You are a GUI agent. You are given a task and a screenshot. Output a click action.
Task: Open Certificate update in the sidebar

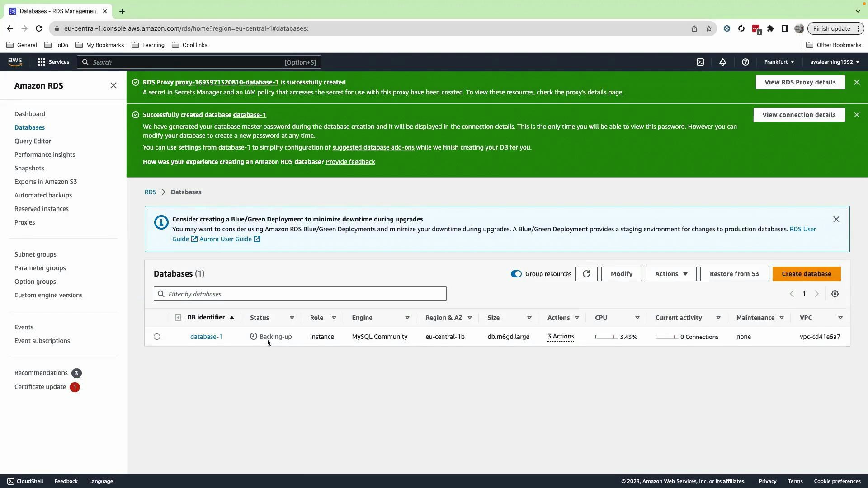(x=47, y=387)
